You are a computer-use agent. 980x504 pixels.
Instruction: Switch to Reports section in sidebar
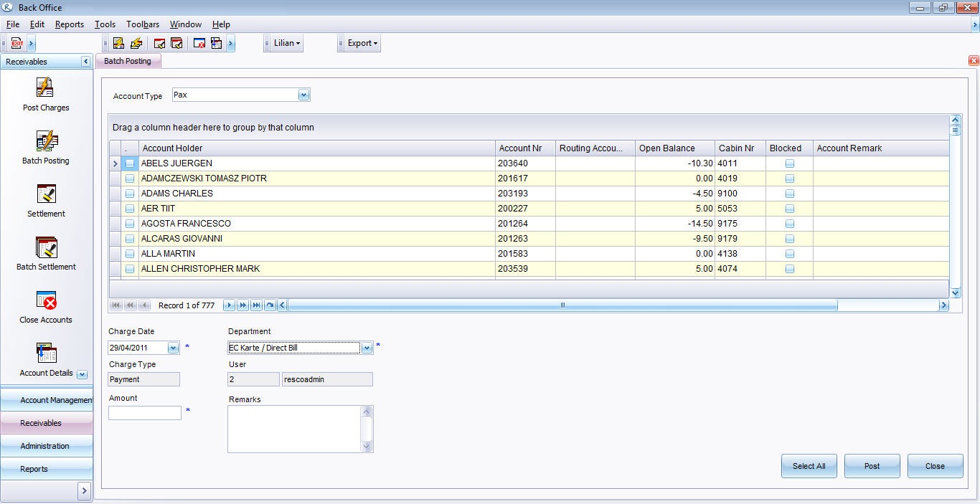click(47, 469)
